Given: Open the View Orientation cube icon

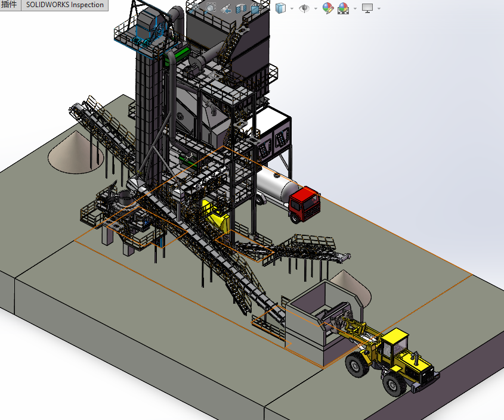Looking at the screenshot, I should (256, 8).
